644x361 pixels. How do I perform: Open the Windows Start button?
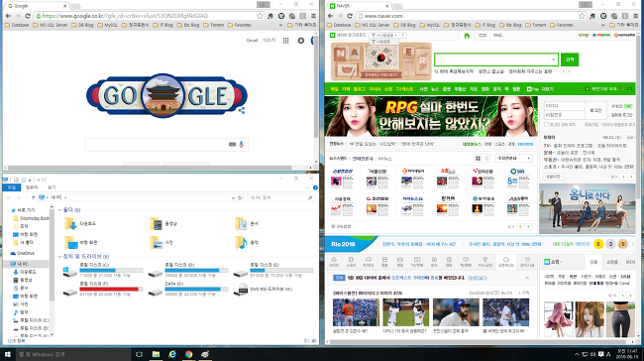[x=7, y=354]
